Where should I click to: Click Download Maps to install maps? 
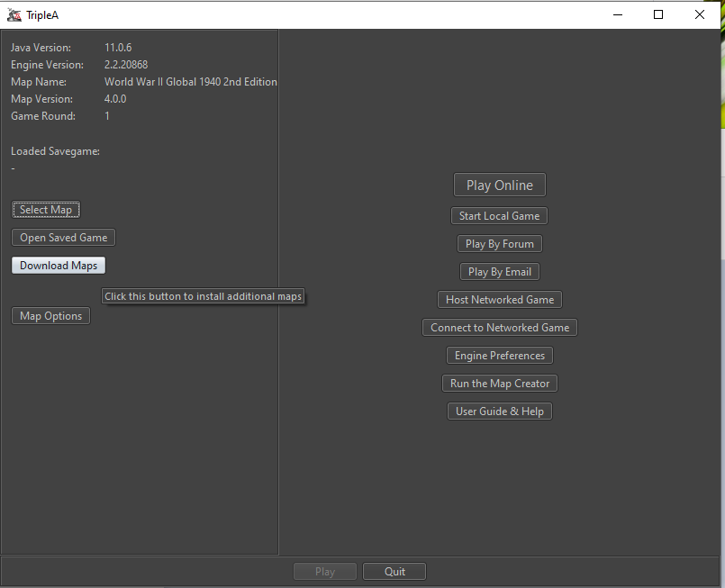coord(59,266)
